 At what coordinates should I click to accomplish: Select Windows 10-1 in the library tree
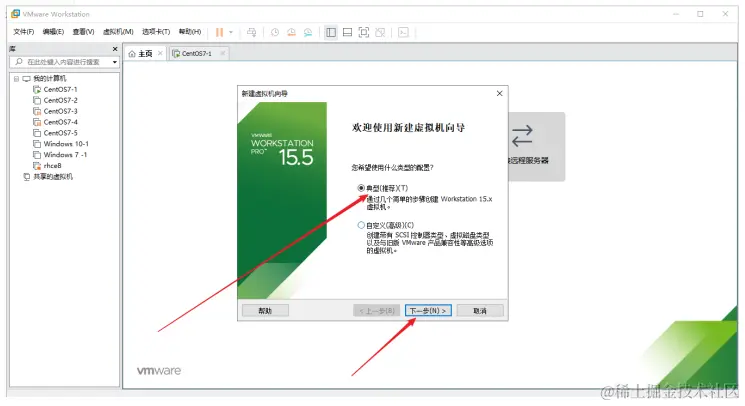click(x=66, y=144)
